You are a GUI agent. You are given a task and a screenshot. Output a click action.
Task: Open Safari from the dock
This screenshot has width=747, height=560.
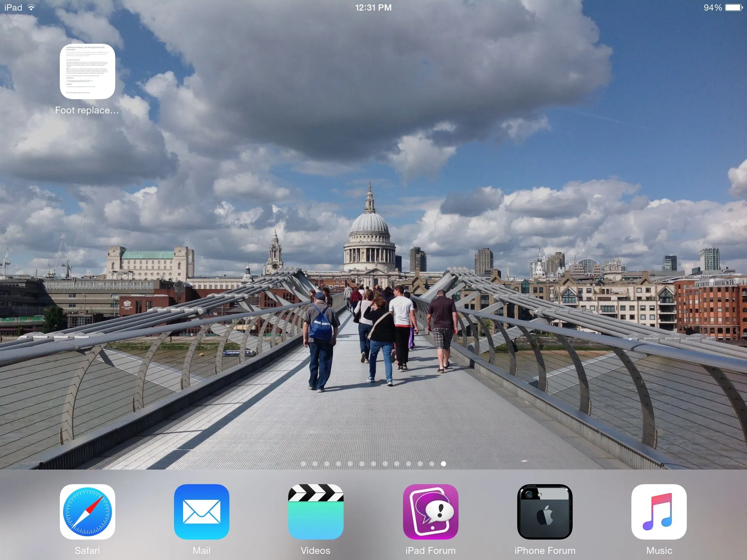87,512
